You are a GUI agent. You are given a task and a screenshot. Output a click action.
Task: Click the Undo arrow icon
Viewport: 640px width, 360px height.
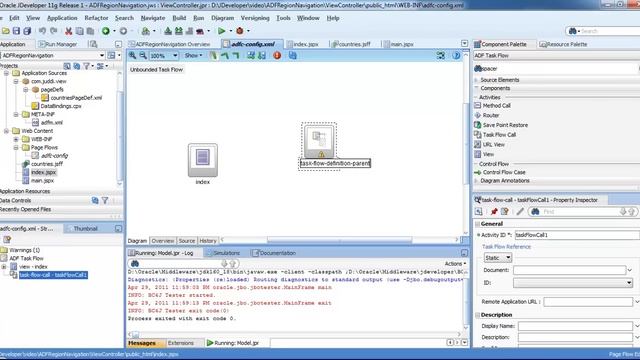click(x=42, y=31)
